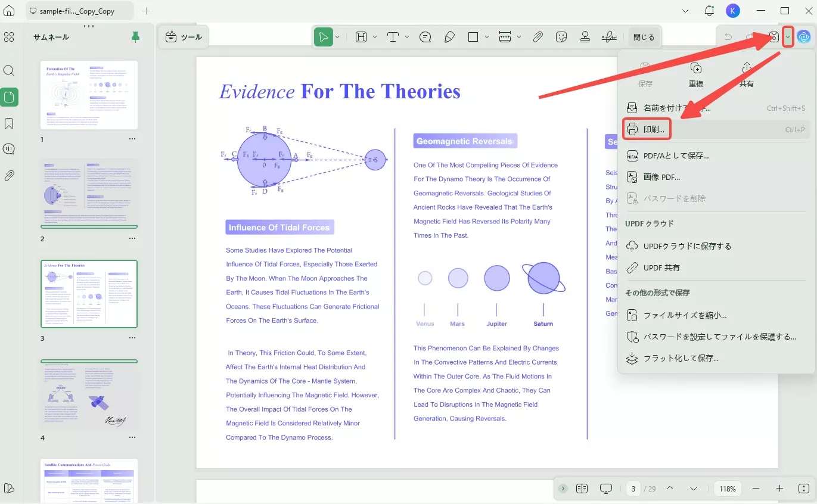Collapse the bottom page navigation bar arrow
Image resolution: width=817 pixels, height=504 pixels.
[x=563, y=489]
